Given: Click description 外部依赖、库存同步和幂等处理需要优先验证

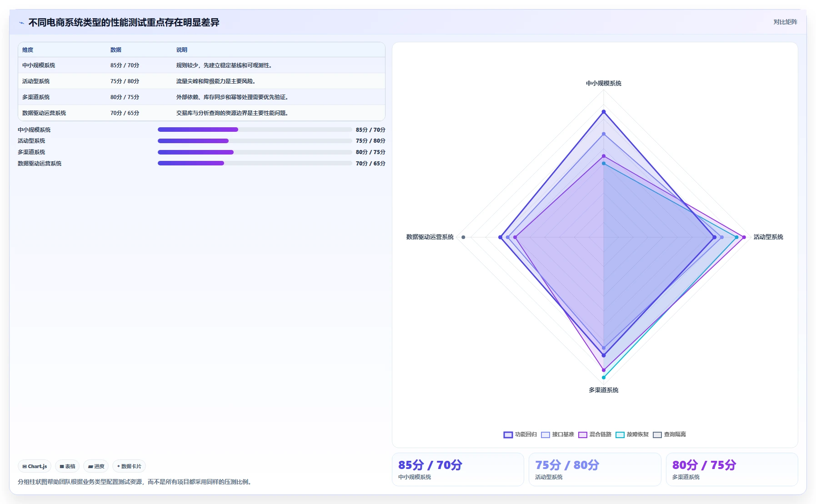Looking at the screenshot, I should pos(232,97).
